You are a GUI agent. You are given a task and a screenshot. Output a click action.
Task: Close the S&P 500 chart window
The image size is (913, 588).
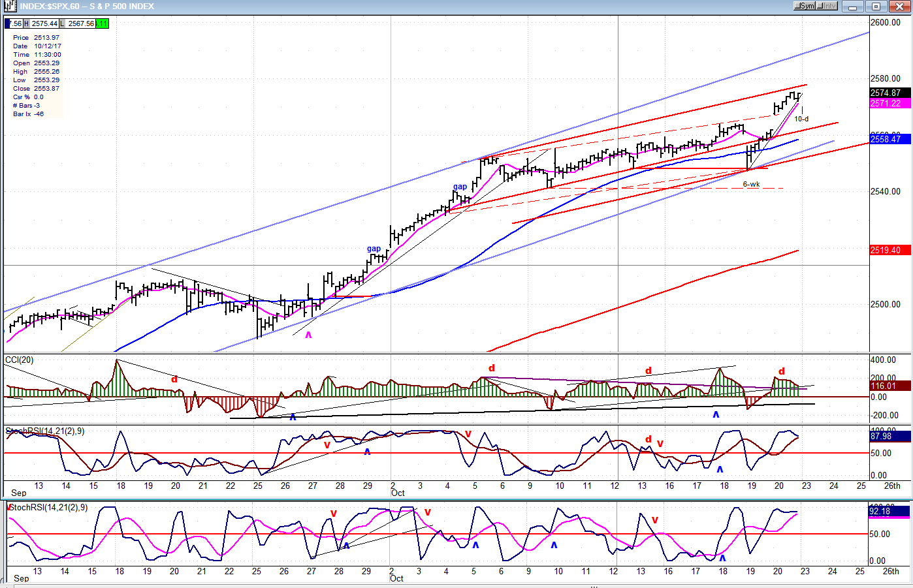coord(900,7)
